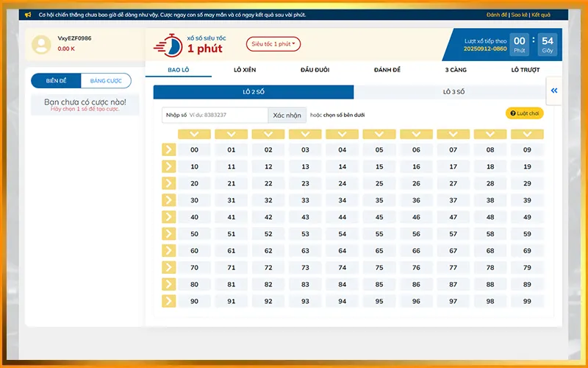The width and height of the screenshot is (588, 368).
Task: Select the Lô 3 số option
Action: pyautogui.click(x=453, y=92)
